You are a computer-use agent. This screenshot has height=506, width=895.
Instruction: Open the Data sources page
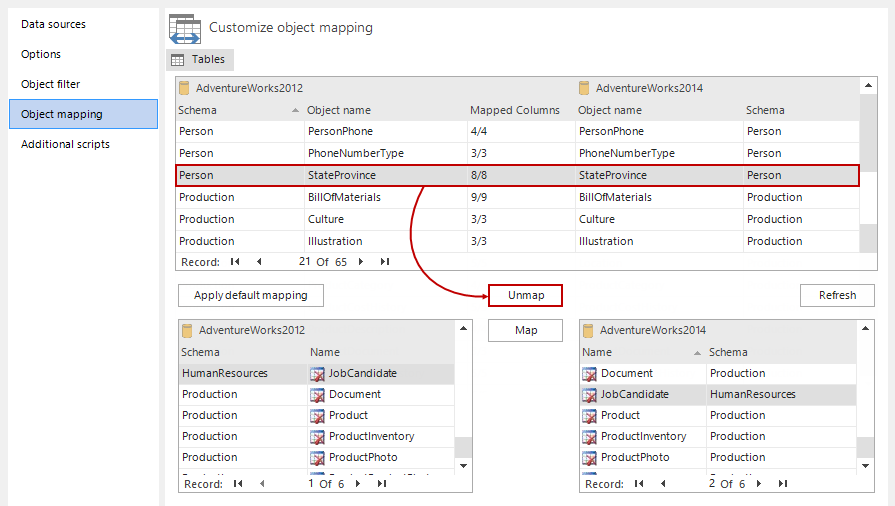pos(53,24)
